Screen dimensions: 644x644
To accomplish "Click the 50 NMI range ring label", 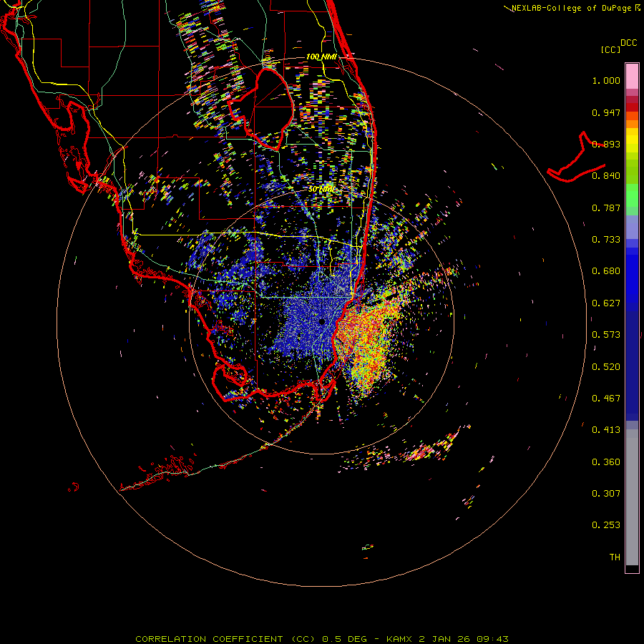I will click(x=321, y=190).
